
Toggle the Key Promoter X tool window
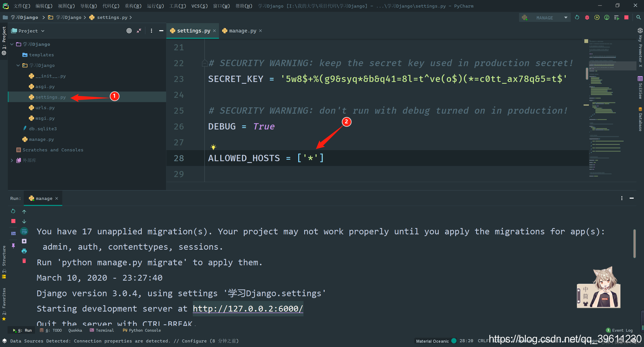pos(640,48)
